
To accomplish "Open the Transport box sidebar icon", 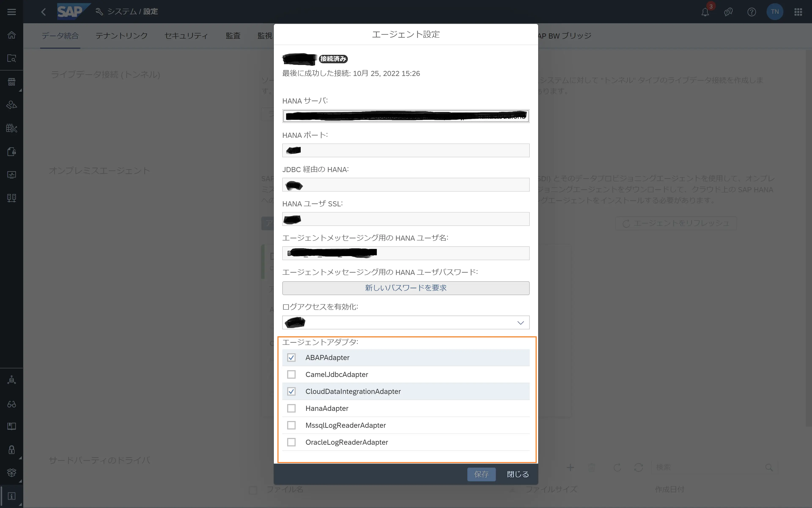I will pyautogui.click(x=11, y=473).
